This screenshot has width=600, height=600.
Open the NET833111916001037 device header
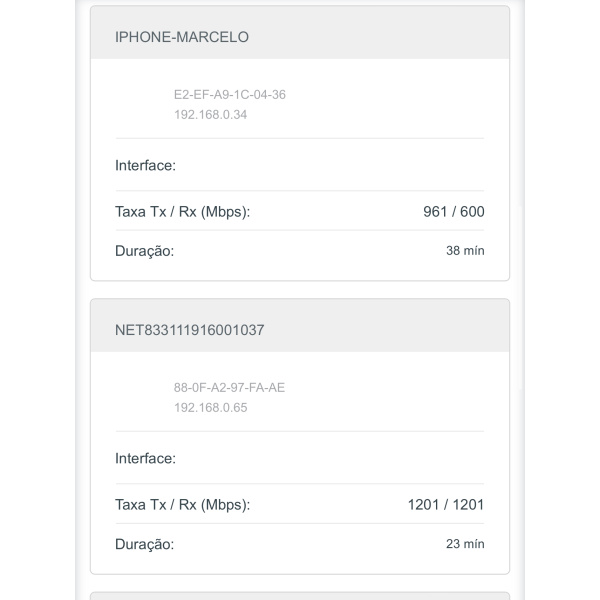[190, 329]
